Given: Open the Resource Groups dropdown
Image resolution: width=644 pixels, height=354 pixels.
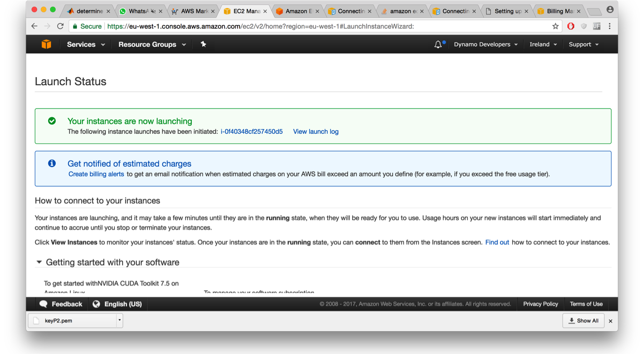Looking at the screenshot, I should point(152,44).
